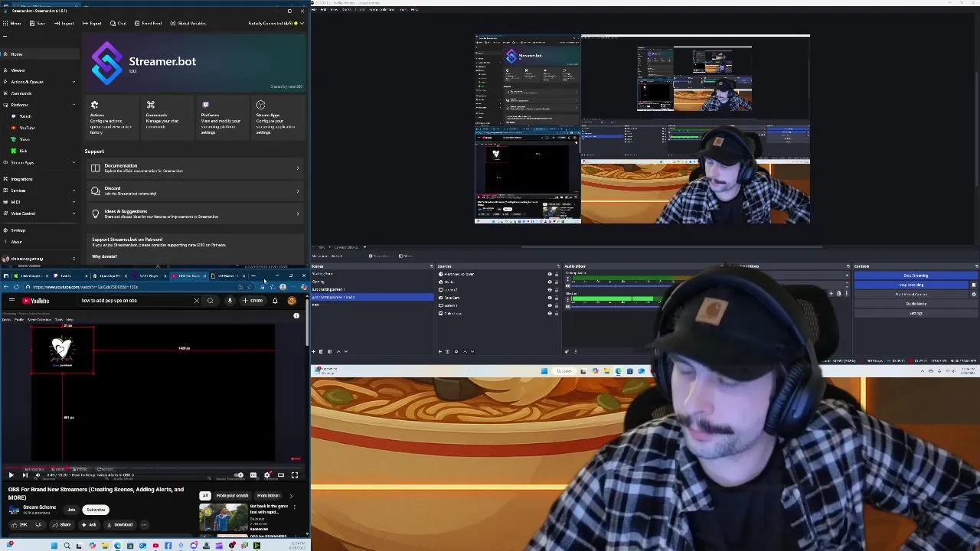980x551 pixels.
Task: Click Save in Streamer.bot toolbar
Action: [38, 23]
